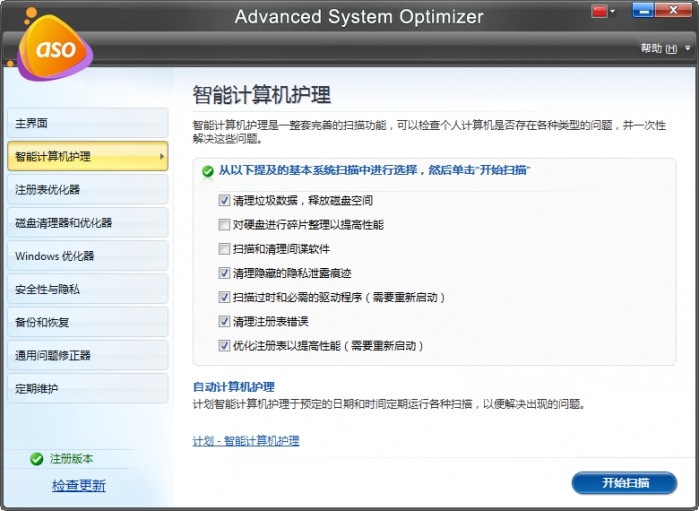
Task: Select 智能计算机护理 in the sidebar
Action: pyautogui.click(x=88, y=156)
